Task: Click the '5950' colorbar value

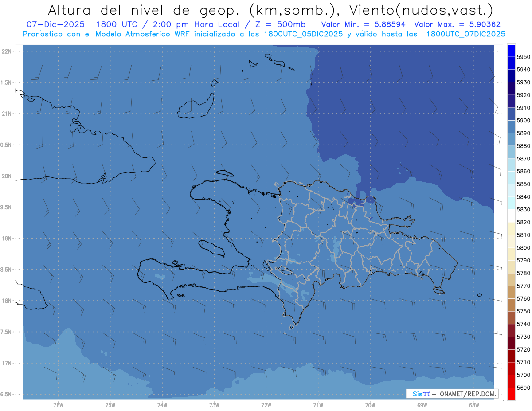Action: pos(524,57)
